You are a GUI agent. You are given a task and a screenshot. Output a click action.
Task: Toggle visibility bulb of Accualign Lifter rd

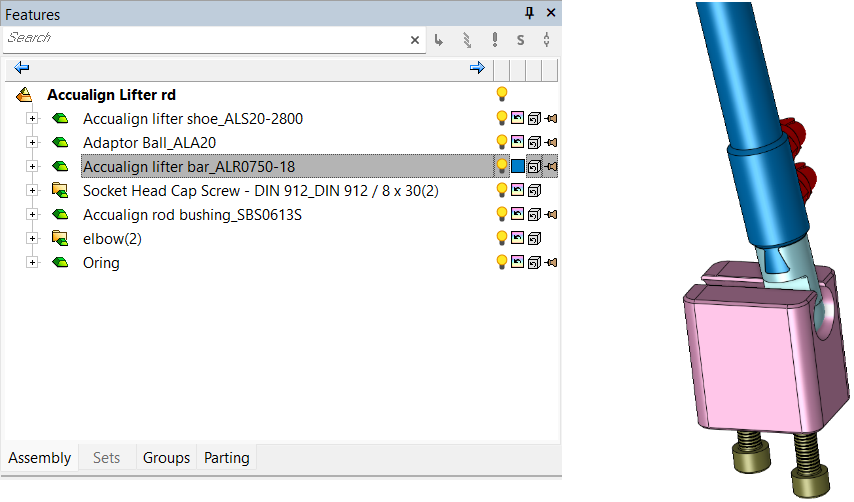click(502, 94)
